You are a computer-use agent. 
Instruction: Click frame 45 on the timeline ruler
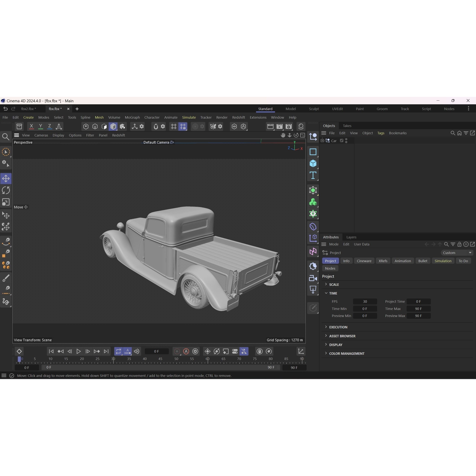(x=160, y=359)
